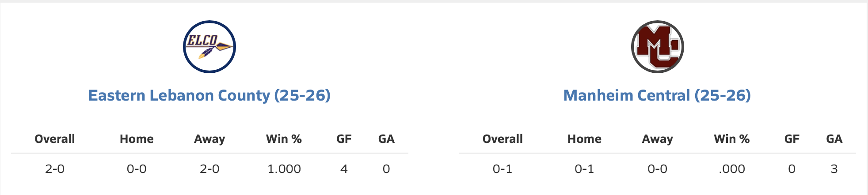Select Home column header in ELCO table
Viewport: 868px width, 195px height.
click(x=137, y=139)
